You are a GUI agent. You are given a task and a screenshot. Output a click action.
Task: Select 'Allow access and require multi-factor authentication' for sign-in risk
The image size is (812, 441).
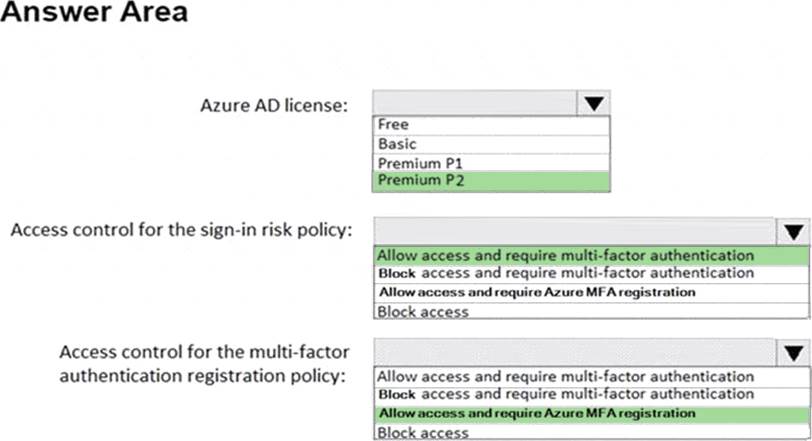tap(565, 255)
